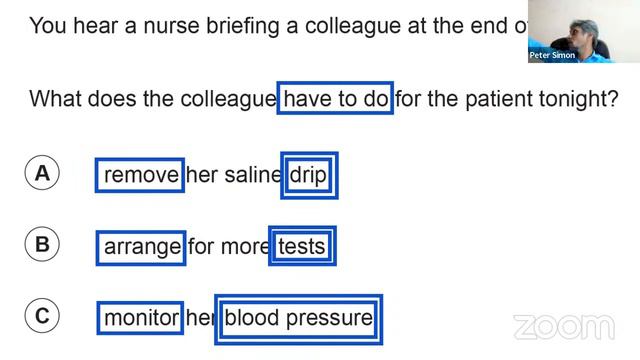
Task: Click the text 'for more' in option B
Action: click(x=229, y=247)
